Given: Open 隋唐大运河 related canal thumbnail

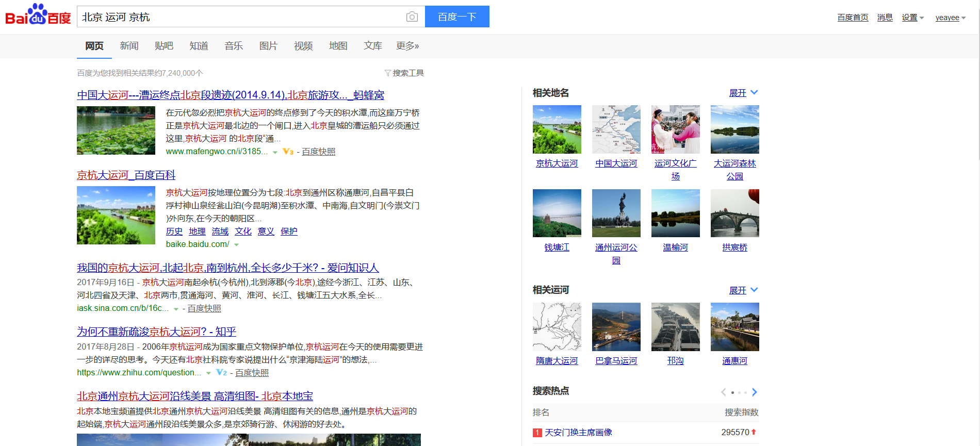Looking at the screenshot, I should 557,327.
